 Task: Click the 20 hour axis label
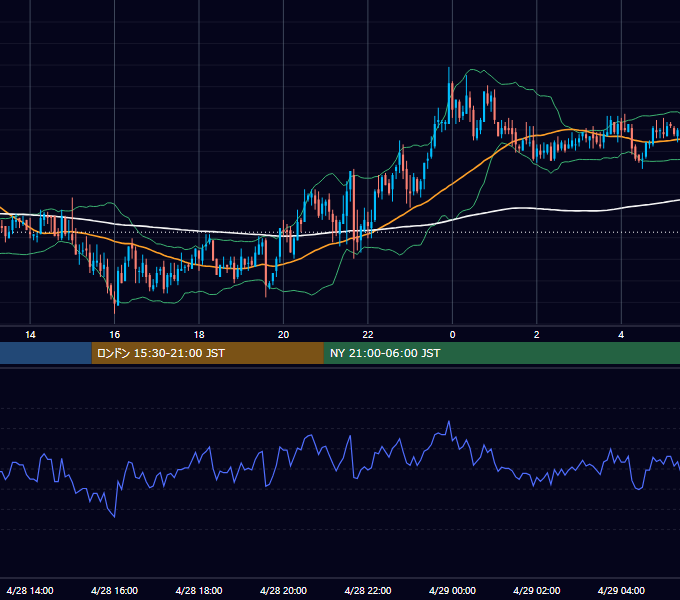coord(283,335)
